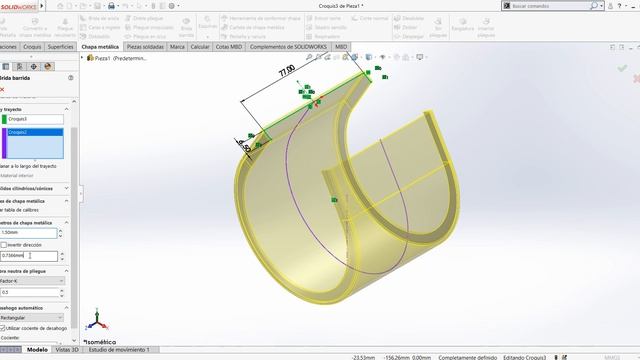This screenshot has width=640, height=360.
Task: Click the search magnifier in Buscar comandos
Action: 594,6
